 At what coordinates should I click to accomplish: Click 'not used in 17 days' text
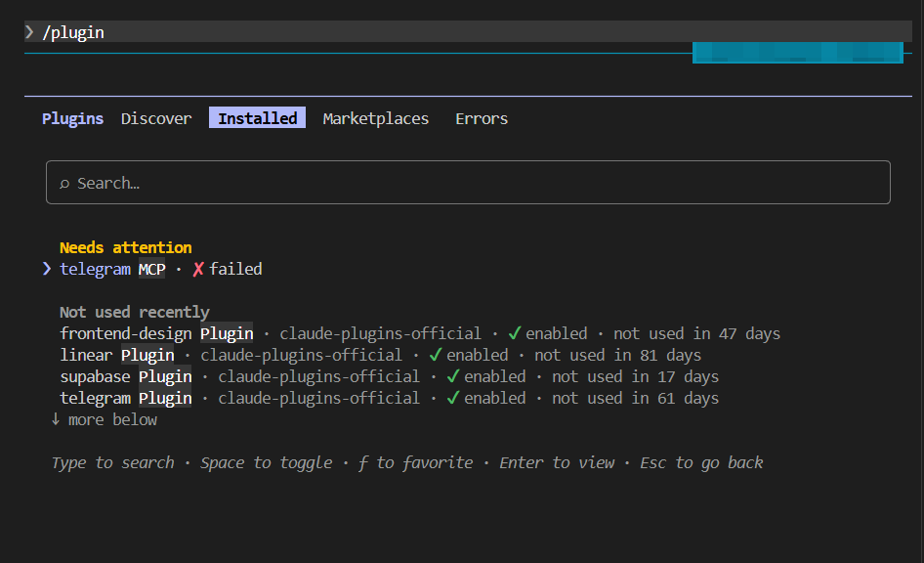635,376
